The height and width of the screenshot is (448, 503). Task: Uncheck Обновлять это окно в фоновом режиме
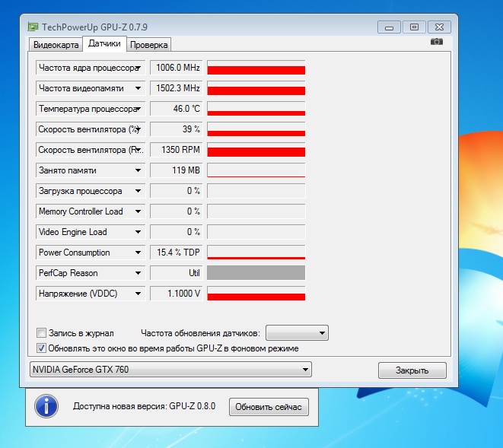pyautogui.click(x=41, y=348)
